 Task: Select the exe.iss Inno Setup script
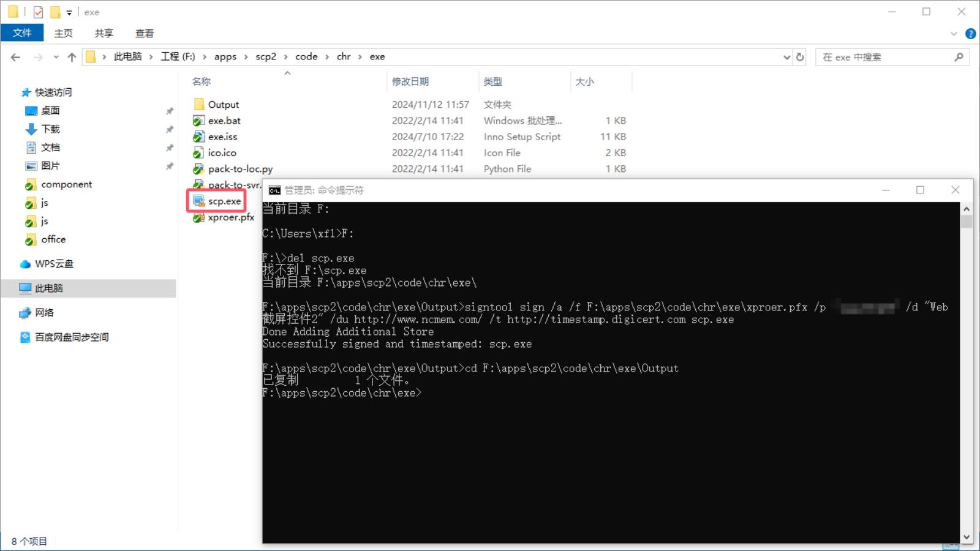point(222,137)
